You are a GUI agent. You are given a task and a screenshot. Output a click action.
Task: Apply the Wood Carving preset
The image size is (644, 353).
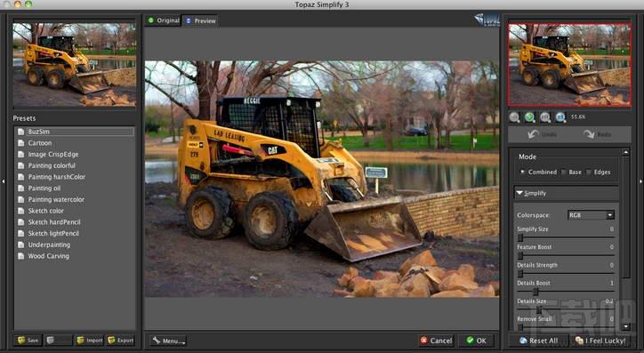tap(48, 256)
